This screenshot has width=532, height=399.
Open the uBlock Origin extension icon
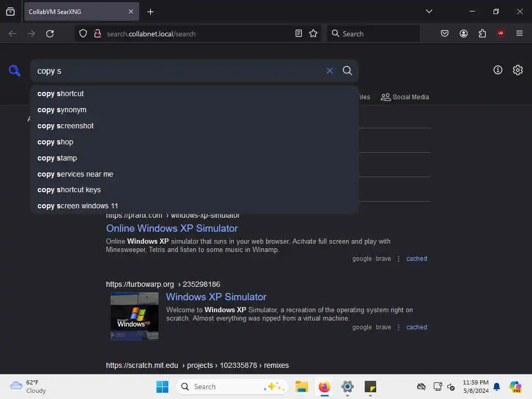tap(500, 33)
